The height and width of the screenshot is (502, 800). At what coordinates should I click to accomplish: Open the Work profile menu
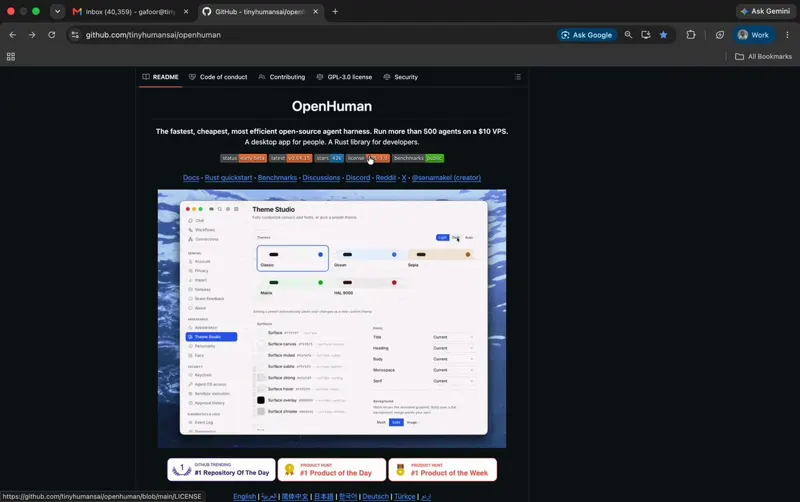point(754,35)
